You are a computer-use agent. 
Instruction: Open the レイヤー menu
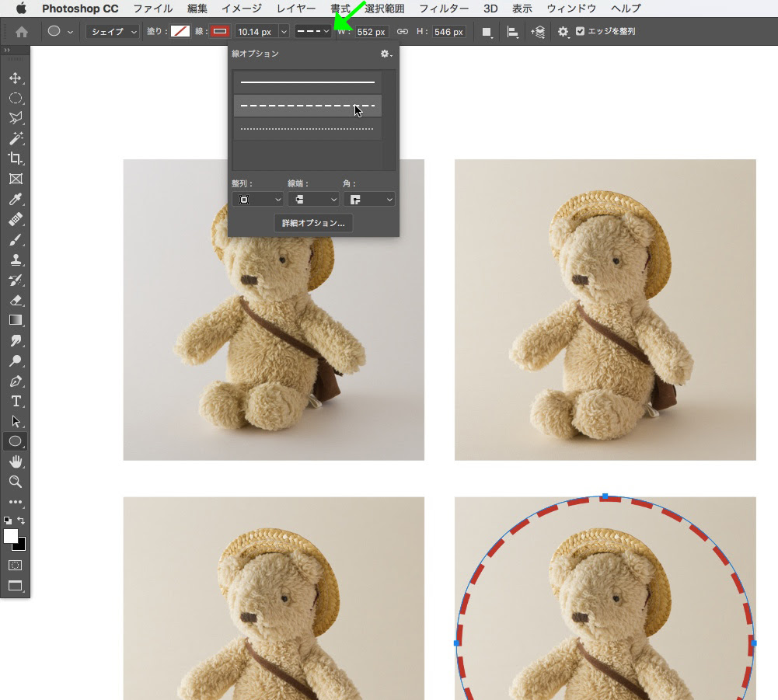pos(296,9)
